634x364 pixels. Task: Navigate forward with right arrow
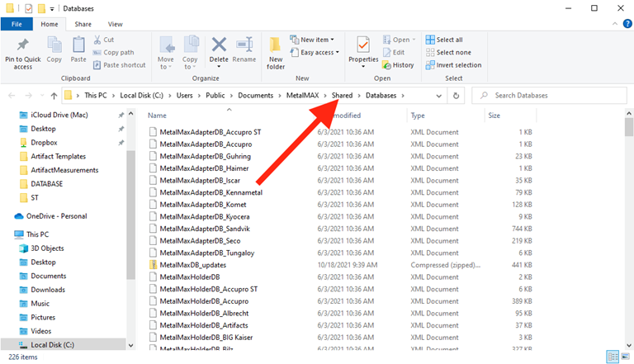28,96
